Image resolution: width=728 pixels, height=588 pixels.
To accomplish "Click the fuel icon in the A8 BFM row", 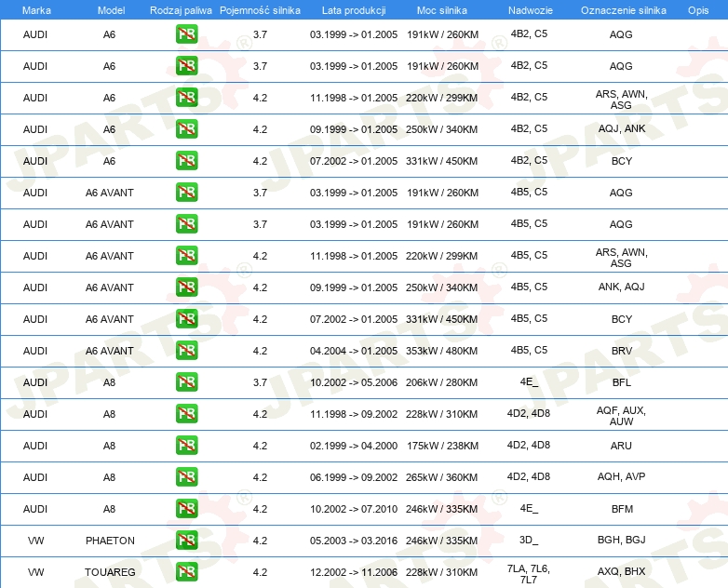I will coord(186,509).
